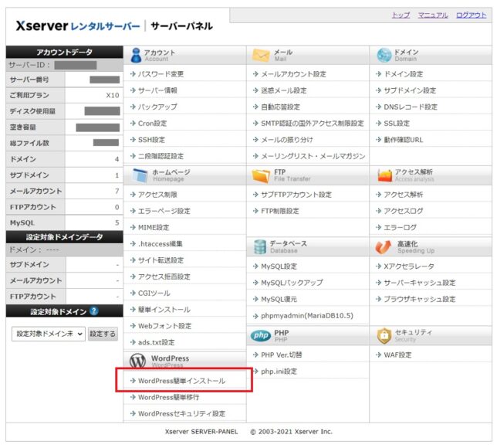This screenshot has width=497, height=448.
Task: Open アクセス拒否設定
Action: click(x=164, y=277)
